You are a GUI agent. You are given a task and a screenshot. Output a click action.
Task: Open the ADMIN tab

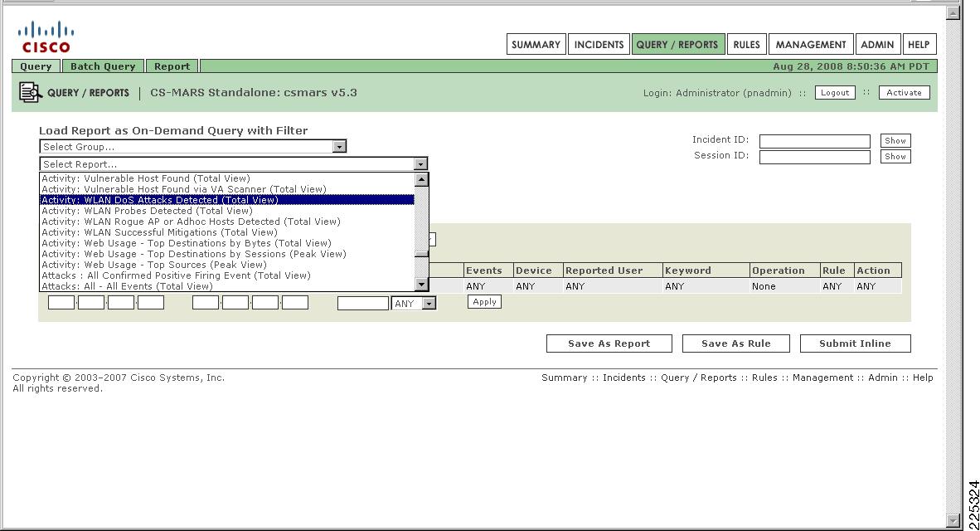click(877, 45)
